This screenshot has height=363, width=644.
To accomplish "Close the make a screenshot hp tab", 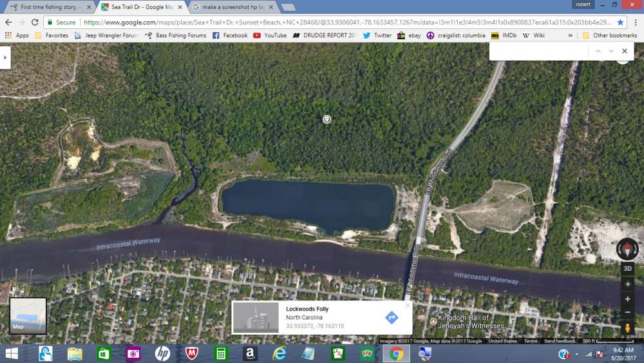I will tap(271, 7).
